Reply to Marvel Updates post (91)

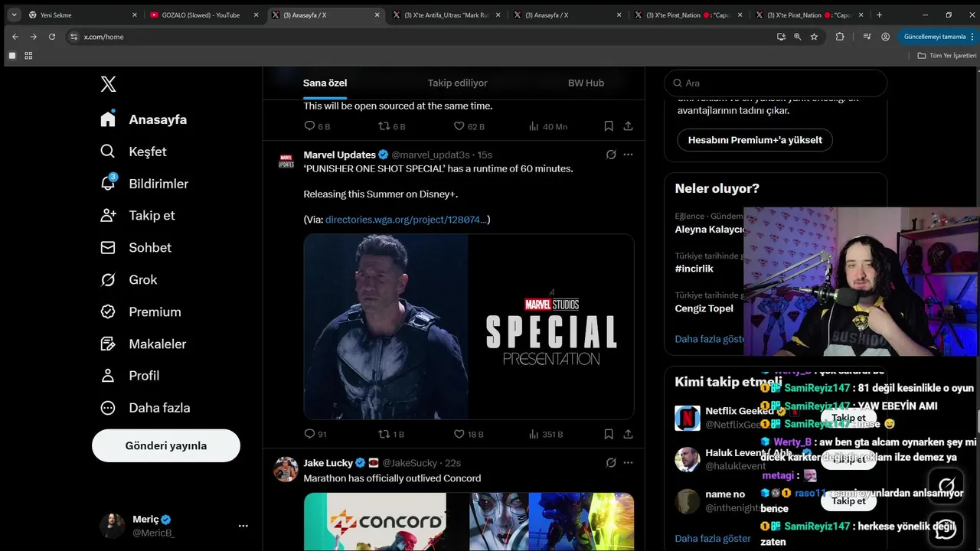point(315,434)
